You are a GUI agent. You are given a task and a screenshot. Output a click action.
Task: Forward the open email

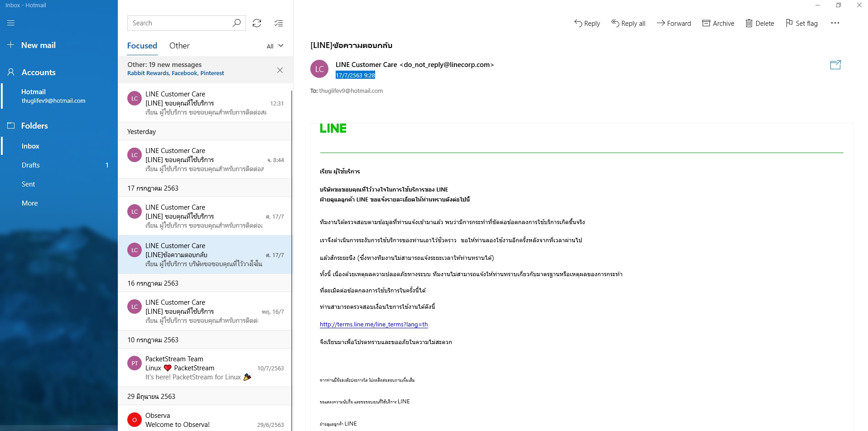[674, 23]
